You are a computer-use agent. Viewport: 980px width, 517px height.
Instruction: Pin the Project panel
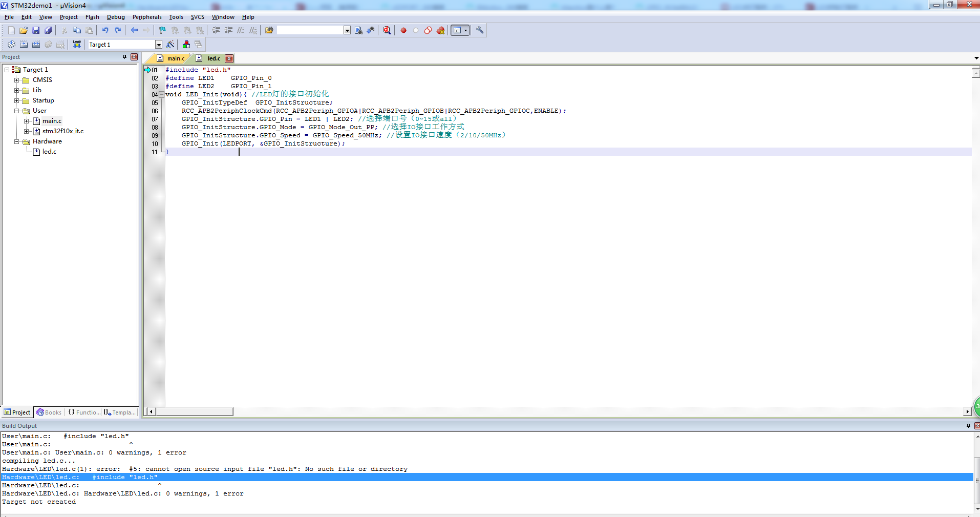click(x=124, y=57)
